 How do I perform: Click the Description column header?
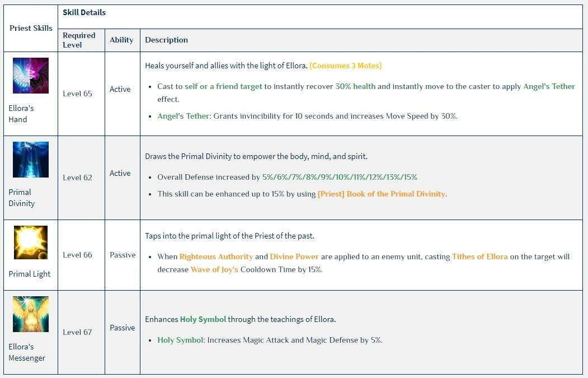pos(166,40)
